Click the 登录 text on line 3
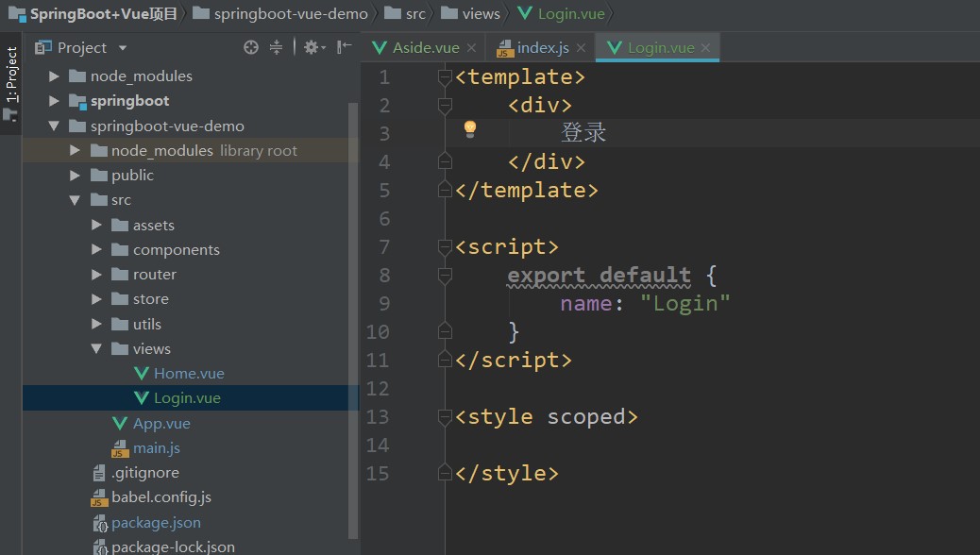The height and width of the screenshot is (555, 980). (x=583, y=132)
